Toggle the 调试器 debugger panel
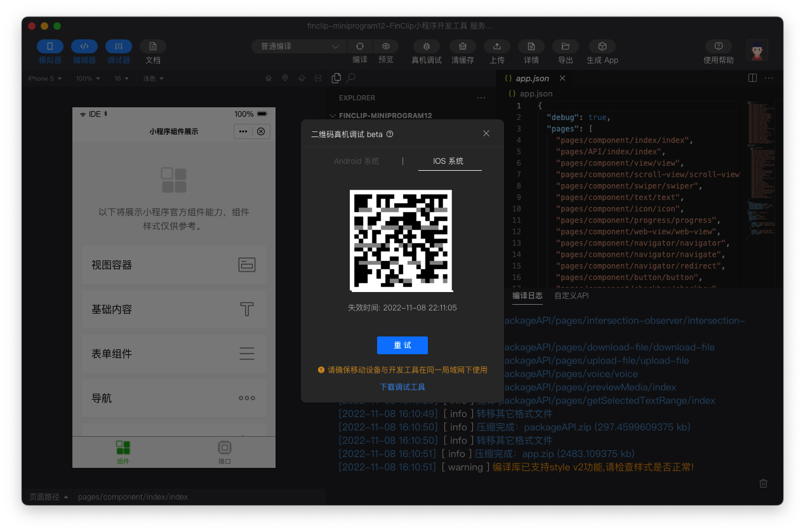The image size is (805, 532). pos(119,46)
